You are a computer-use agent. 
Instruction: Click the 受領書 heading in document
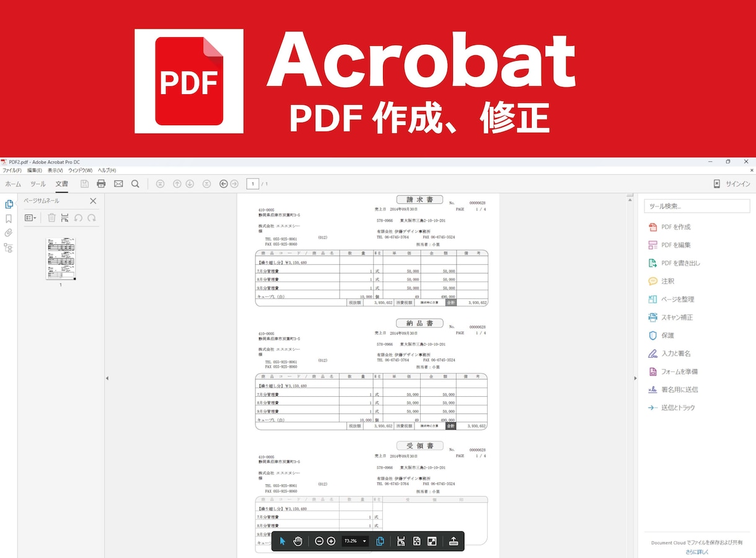[x=420, y=446]
